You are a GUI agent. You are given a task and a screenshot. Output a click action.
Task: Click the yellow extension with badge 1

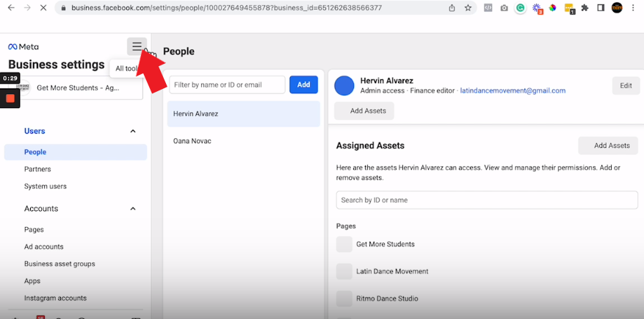point(569,8)
